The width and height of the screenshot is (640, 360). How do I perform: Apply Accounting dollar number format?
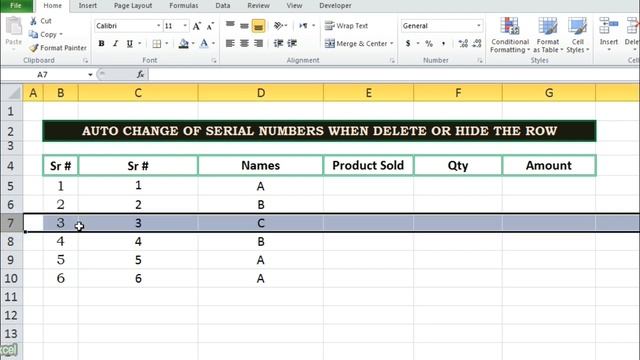(x=408, y=43)
